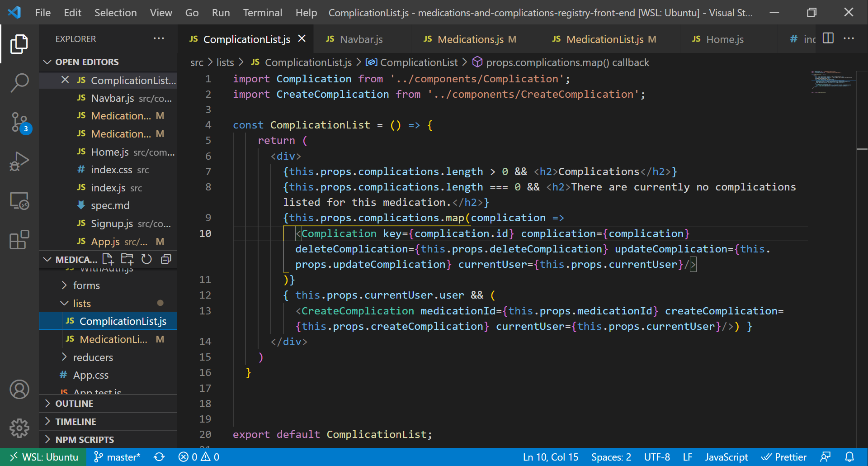Click the Split Editor Right icon
The width and height of the screenshot is (868, 466).
pyautogui.click(x=828, y=38)
